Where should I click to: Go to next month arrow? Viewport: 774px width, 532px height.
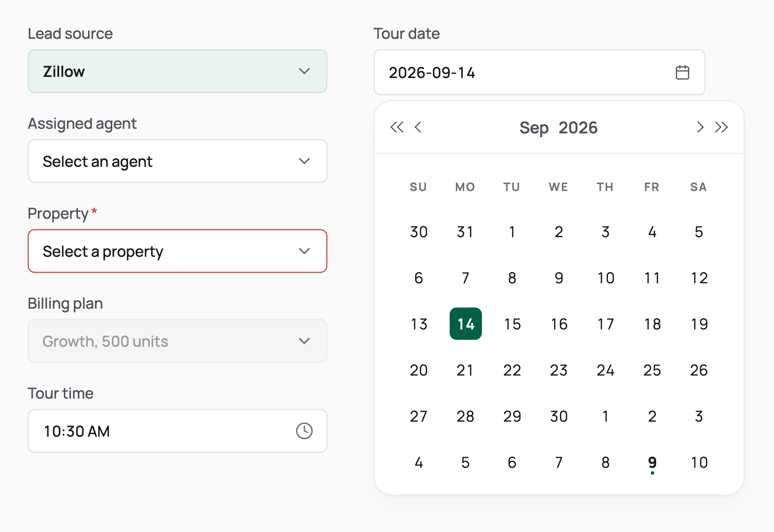pyautogui.click(x=700, y=127)
